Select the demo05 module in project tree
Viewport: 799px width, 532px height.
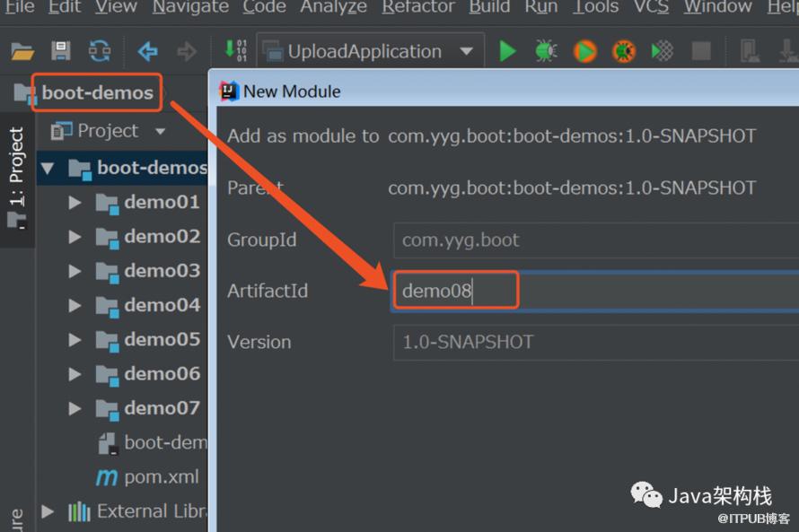[162, 339]
